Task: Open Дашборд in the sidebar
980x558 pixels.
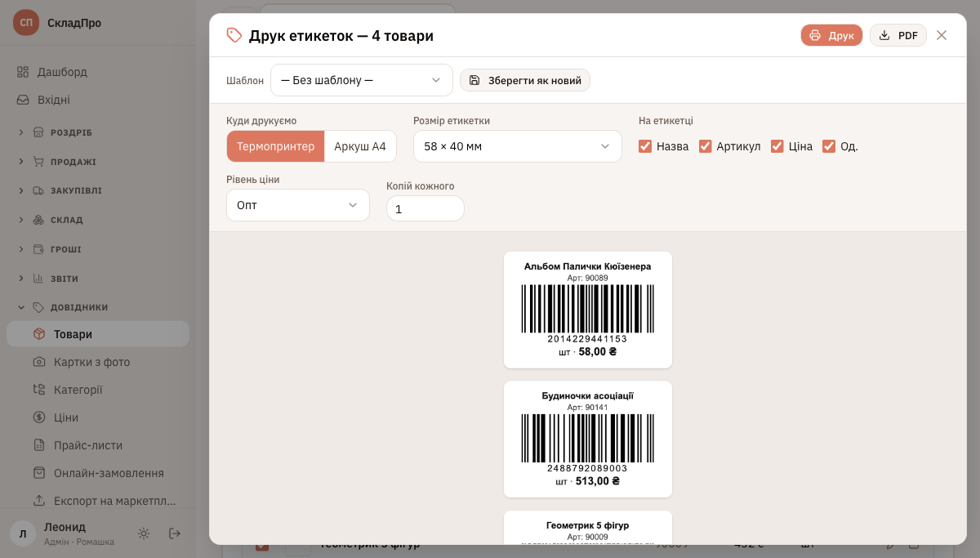Action: [x=98, y=72]
